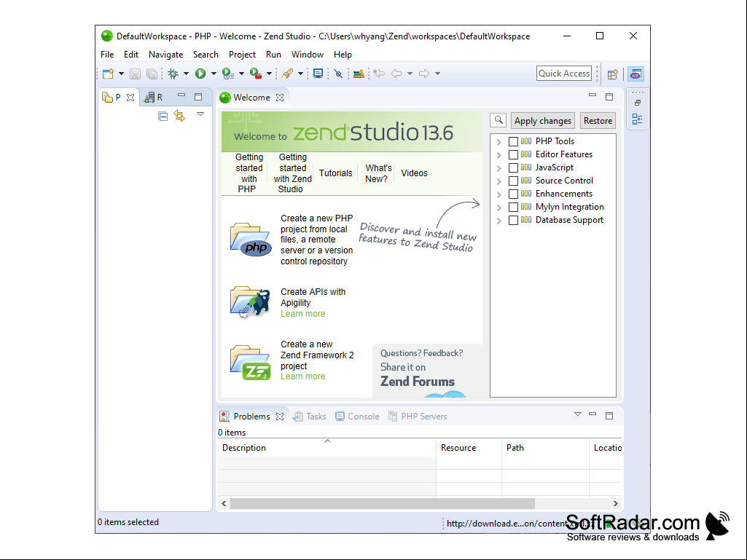Click the toolbar icon left of the Last Edit Location arrow

(x=359, y=74)
